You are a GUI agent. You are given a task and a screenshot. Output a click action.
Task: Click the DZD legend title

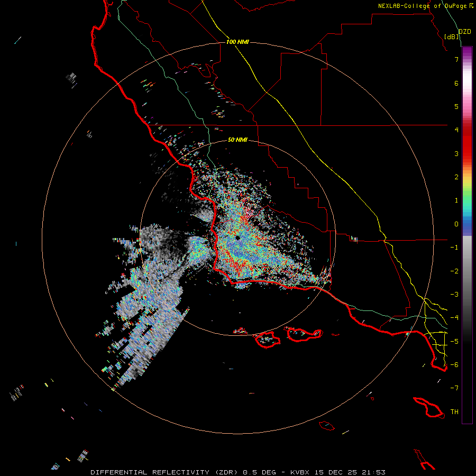click(x=464, y=32)
